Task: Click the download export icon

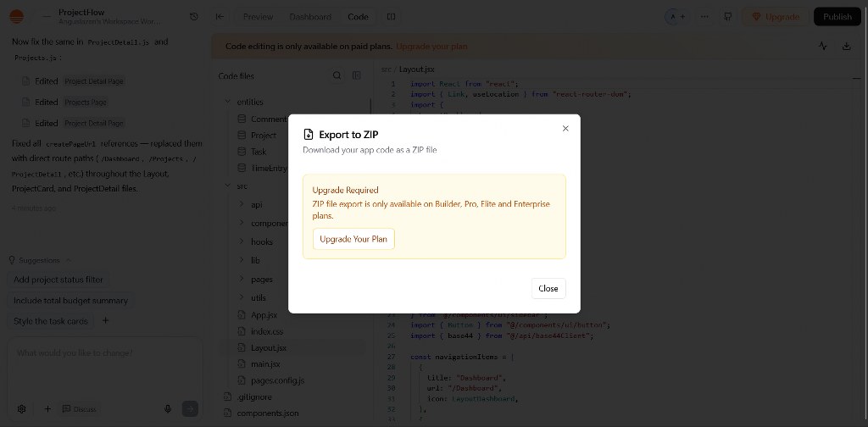Action: [847, 47]
